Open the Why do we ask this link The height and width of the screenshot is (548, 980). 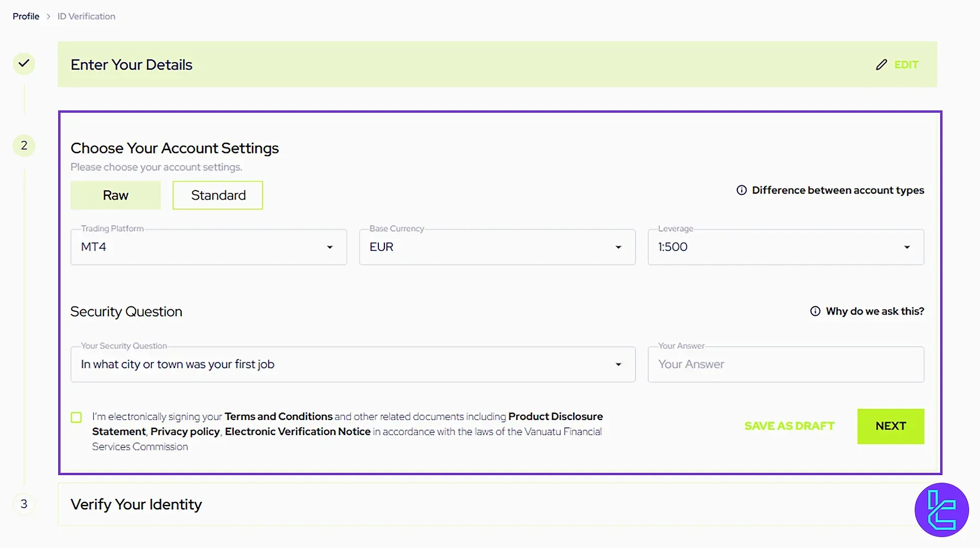874,311
